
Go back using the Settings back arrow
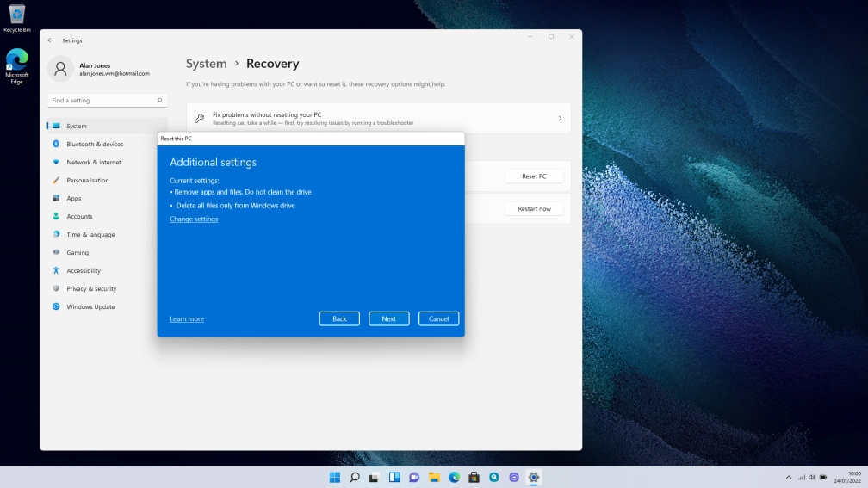50,40
